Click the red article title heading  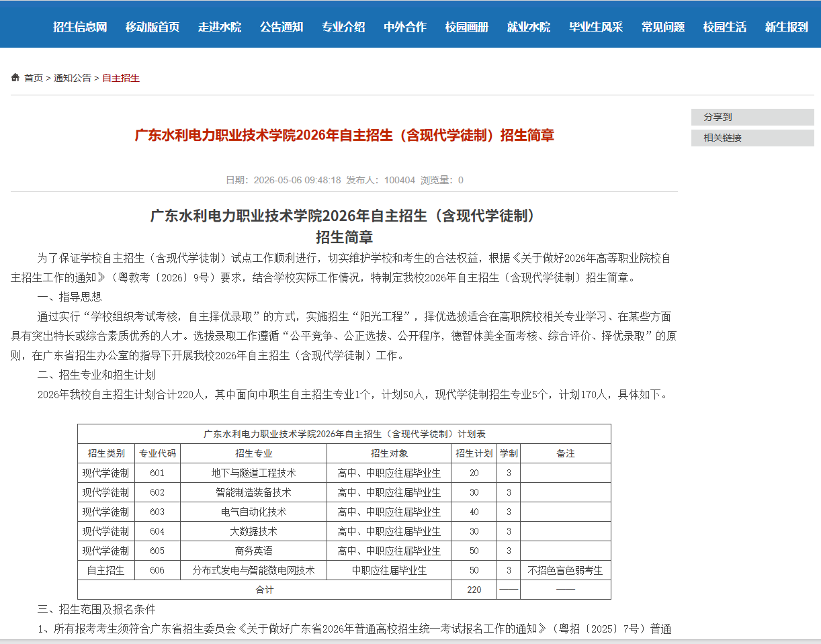(x=344, y=135)
